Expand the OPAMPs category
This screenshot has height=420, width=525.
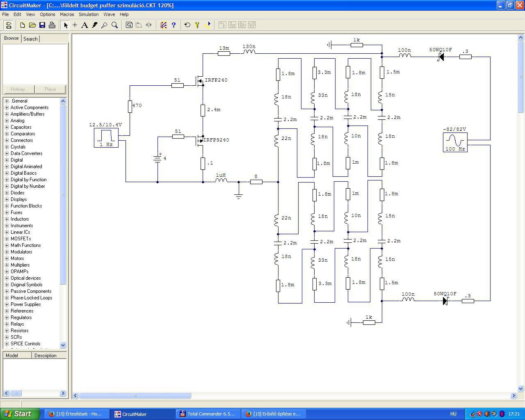click(7, 272)
